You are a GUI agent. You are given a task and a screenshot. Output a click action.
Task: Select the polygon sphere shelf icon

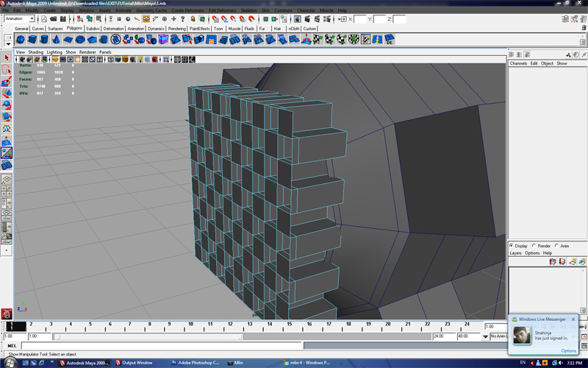(x=21, y=40)
